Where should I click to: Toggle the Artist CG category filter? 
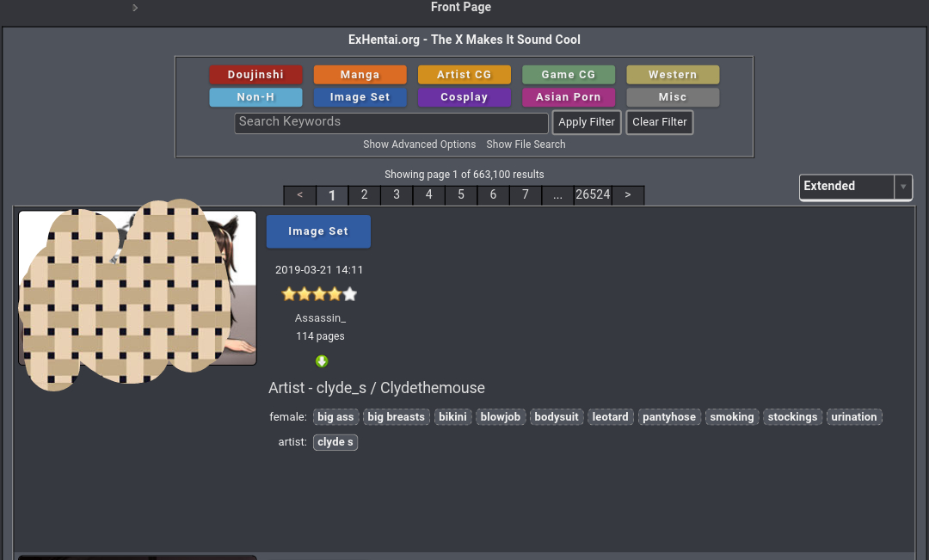[x=464, y=75]
